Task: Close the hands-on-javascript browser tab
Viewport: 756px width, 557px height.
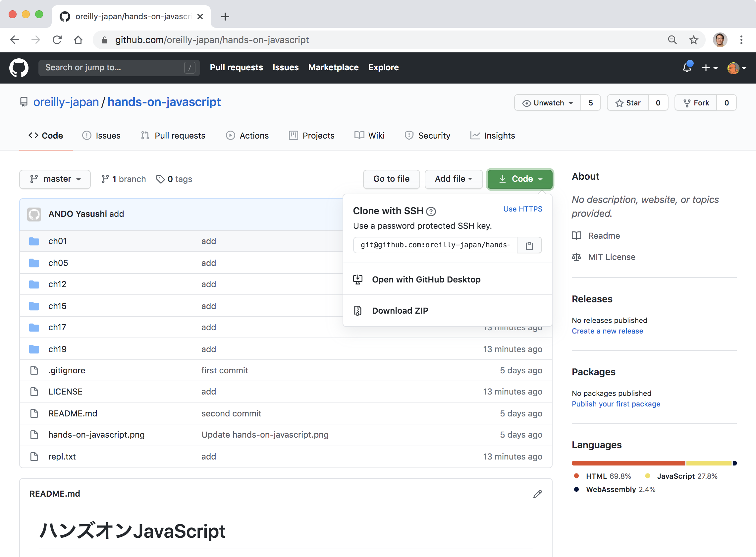Action: coord(200,17)
